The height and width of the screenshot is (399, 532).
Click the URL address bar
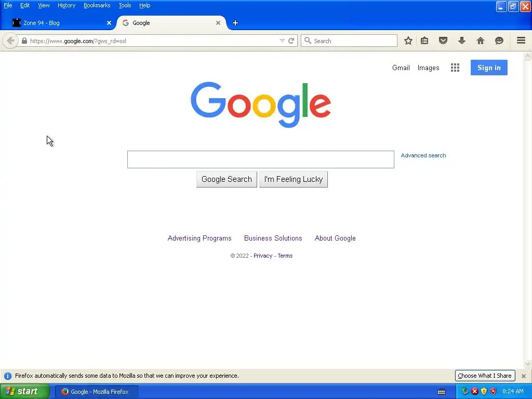click(153, 41)
